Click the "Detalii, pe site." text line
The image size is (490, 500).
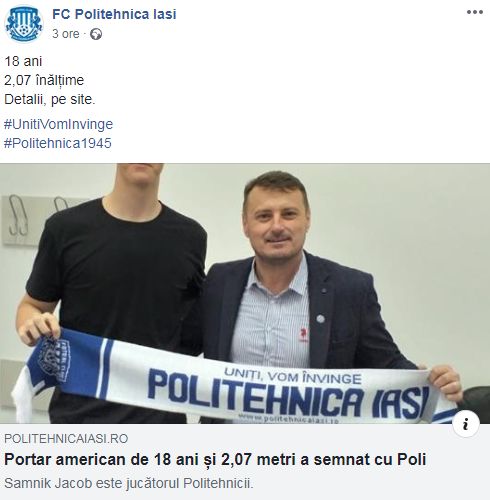[50, 99]
